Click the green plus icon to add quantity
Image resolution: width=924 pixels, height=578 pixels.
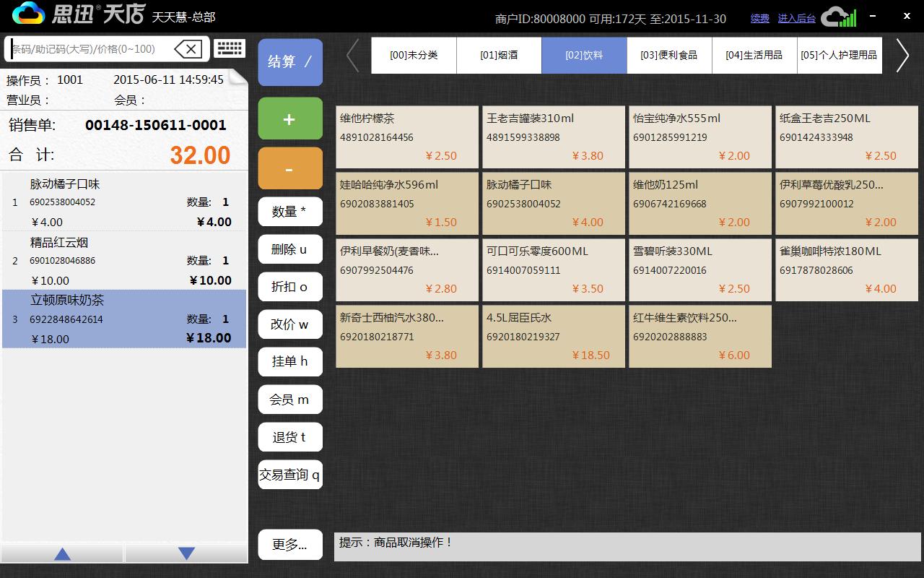pos(289,118)
